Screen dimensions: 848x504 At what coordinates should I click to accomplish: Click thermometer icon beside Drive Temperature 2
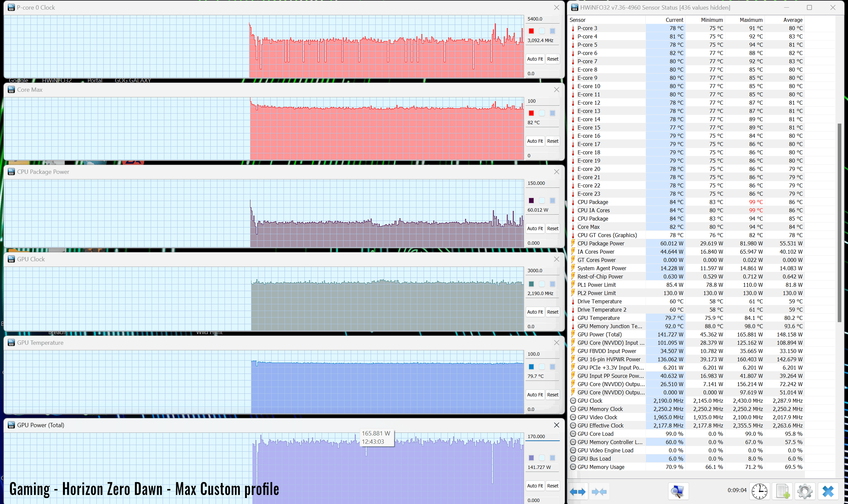pyautogui.click(x=573, y=309)
